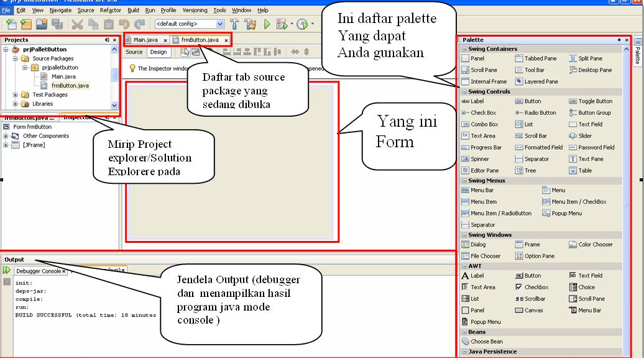Screen dimensions: 644x359
Task: Click the horizontal resizability arrows icon
Action: pyautogui.click(x=295, y=52)
